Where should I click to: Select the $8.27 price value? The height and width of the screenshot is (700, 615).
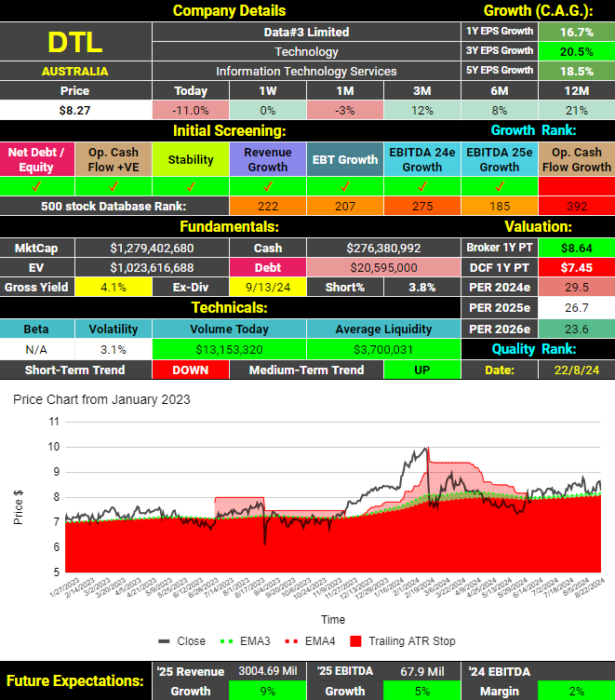(75, 110)
